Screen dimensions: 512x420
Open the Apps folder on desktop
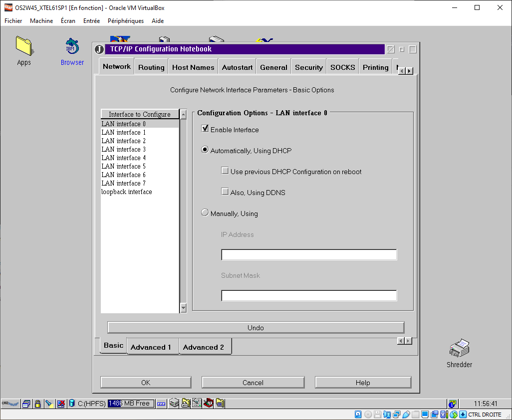click(23, 46)
